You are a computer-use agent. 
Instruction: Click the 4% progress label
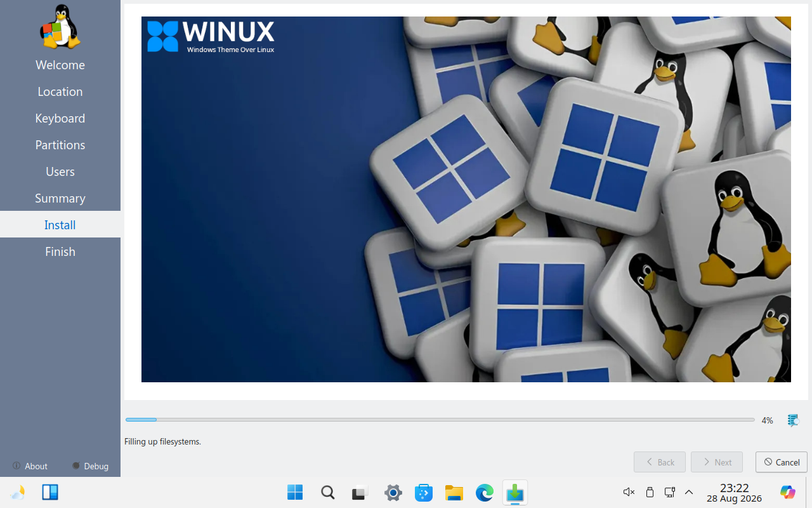(767, 420)
